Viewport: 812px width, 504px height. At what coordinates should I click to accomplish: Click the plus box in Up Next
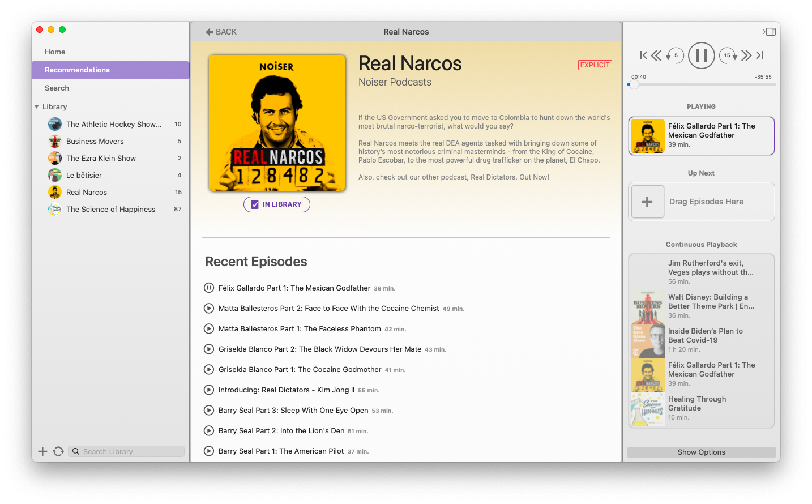[x=647, y=202]
